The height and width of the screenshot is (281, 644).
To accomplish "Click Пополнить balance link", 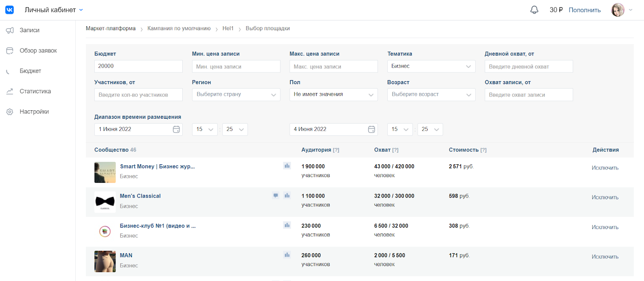I will click(584, 10).
